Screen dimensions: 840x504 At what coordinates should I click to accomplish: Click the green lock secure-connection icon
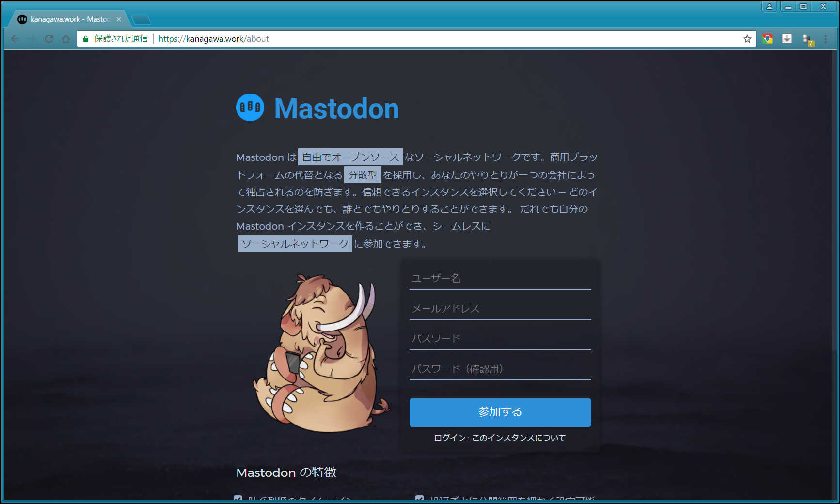tap(86, 39)
